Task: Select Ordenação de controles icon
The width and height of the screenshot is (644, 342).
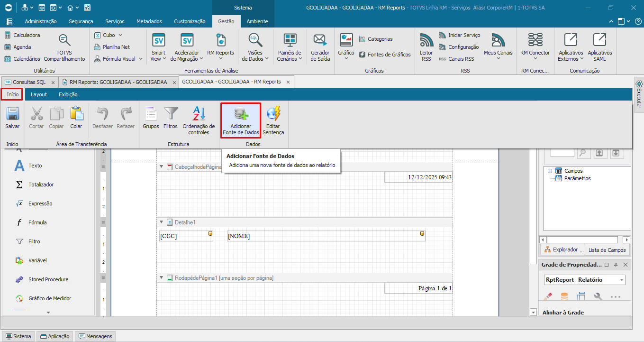Action: [x=199, y=114]
